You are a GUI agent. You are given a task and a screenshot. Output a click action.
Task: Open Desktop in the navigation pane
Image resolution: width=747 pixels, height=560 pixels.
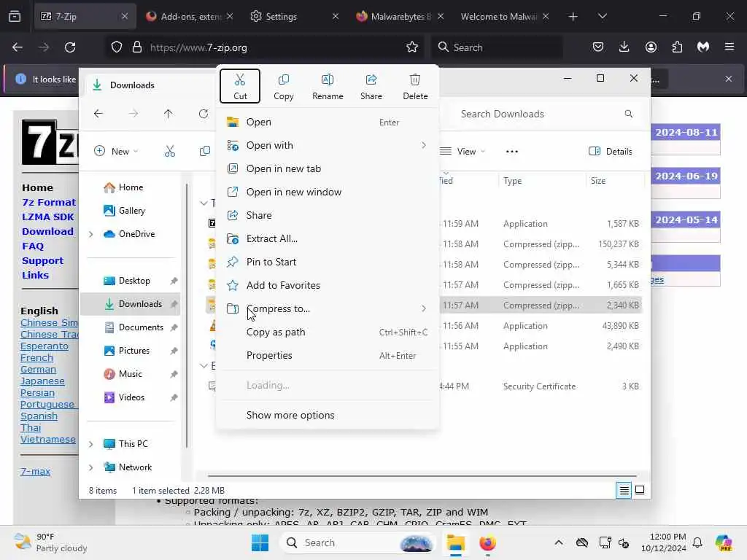(x=134, y=281)
